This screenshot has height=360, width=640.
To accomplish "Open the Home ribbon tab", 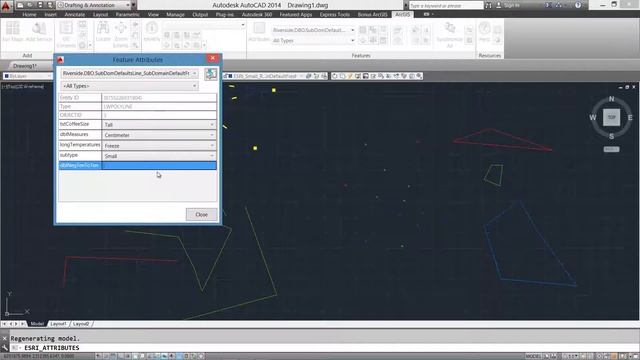I will point(29,14).
